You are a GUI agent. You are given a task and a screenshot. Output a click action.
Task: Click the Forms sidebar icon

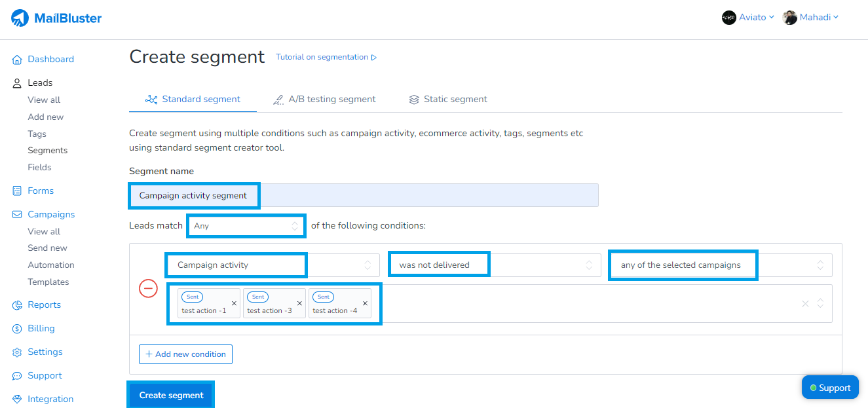[17, 191]
